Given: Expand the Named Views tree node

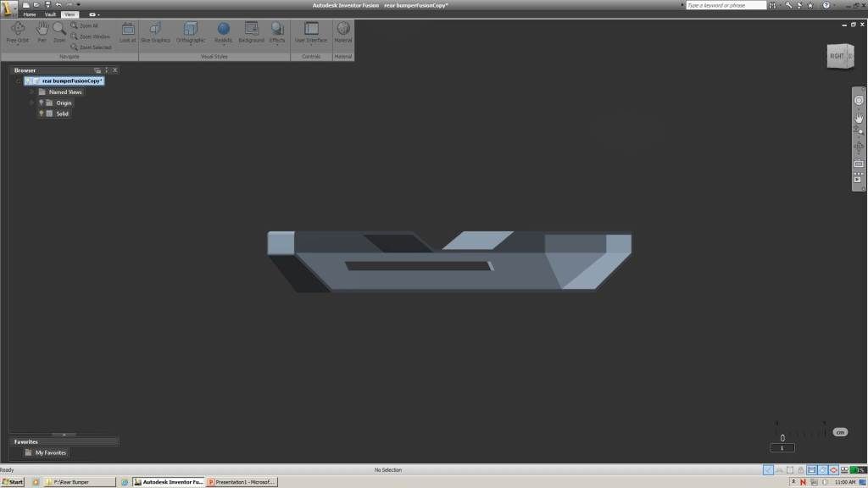Looking at the screenshot, I should coord(31,91).
